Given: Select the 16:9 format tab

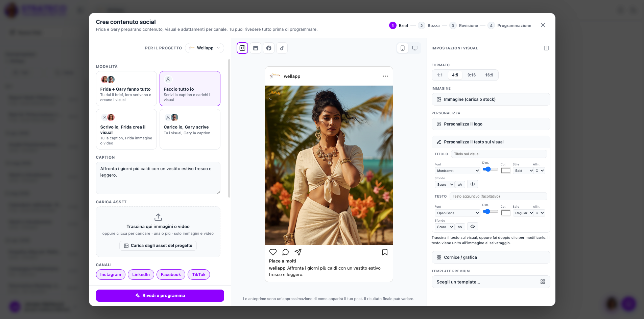Looking at the screenshot, I should point(489,75).
